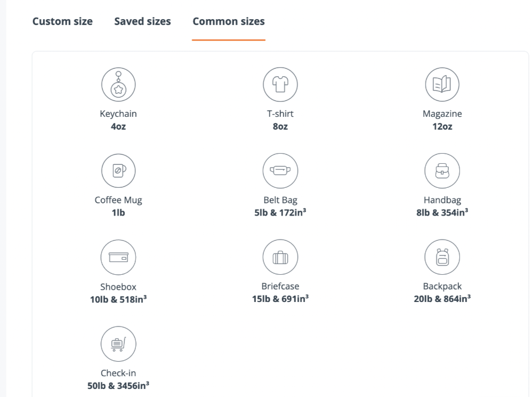
Task: Choose the Backpack icon
Action: 442,258
